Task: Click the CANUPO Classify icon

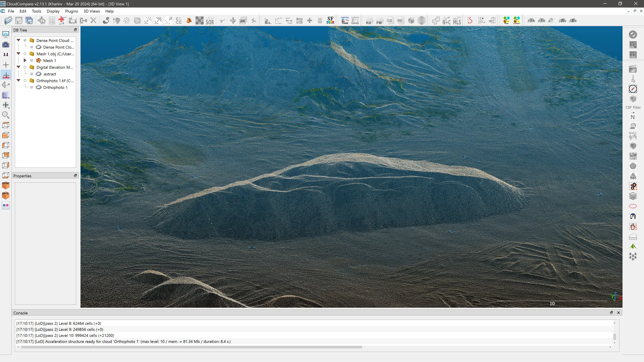Action: (x=355, y=20)
